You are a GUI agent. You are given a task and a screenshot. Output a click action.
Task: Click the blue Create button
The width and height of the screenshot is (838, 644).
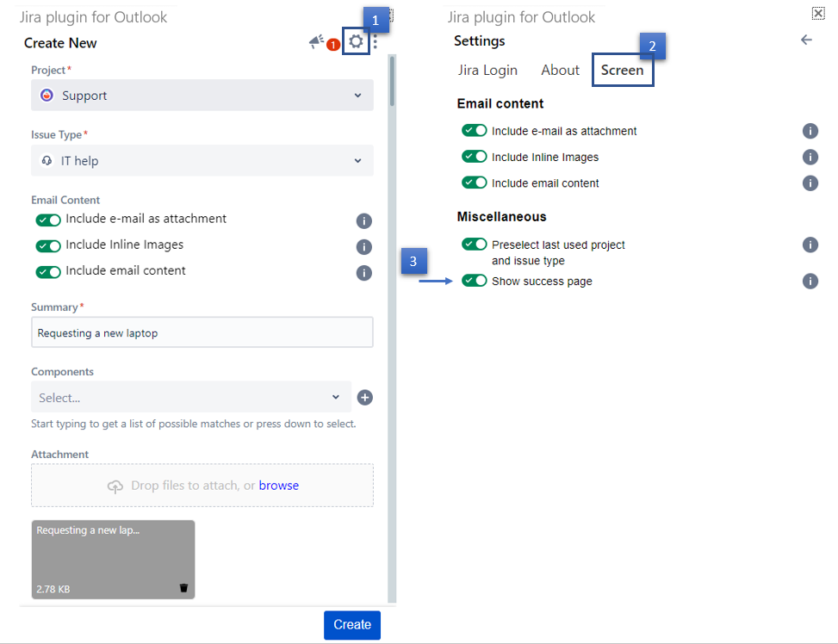(x=351, y=625)
